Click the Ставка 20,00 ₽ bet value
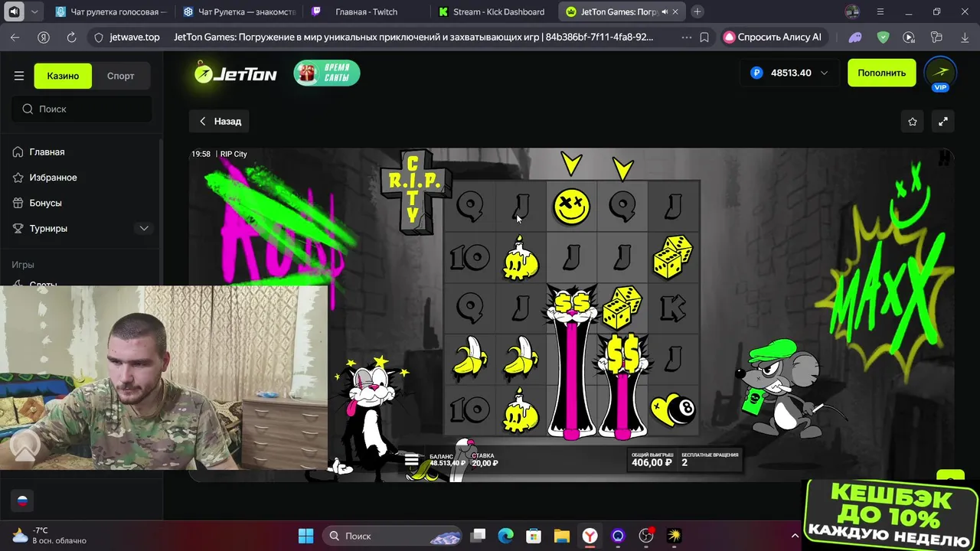The height and width of the screenshot is (551, 980). point(485,463)
